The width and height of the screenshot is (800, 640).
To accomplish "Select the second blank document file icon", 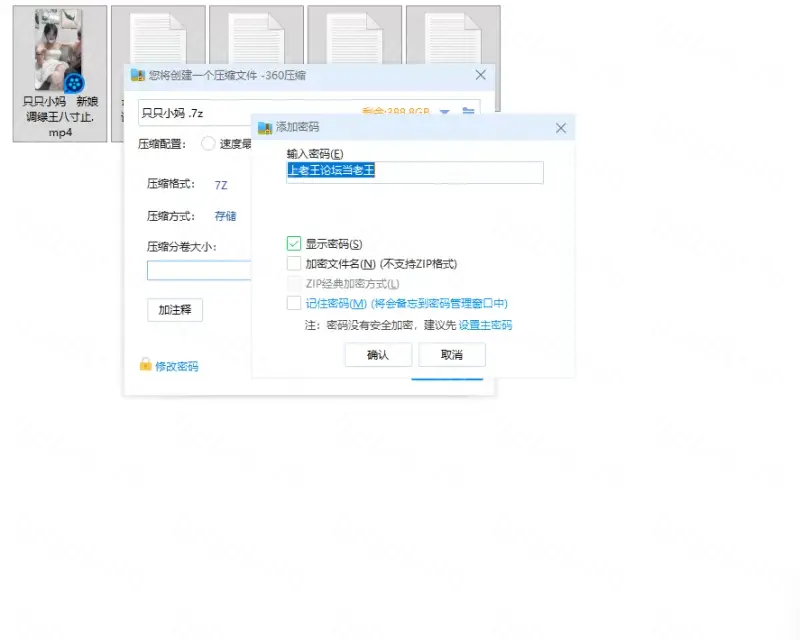I will [x=256, y=40].
